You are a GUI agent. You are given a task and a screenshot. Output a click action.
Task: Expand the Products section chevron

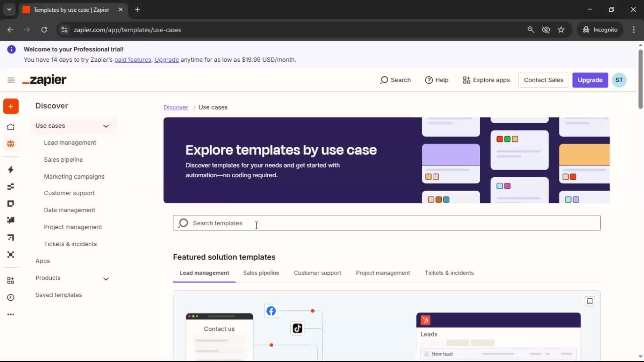(x=106, y=279)
